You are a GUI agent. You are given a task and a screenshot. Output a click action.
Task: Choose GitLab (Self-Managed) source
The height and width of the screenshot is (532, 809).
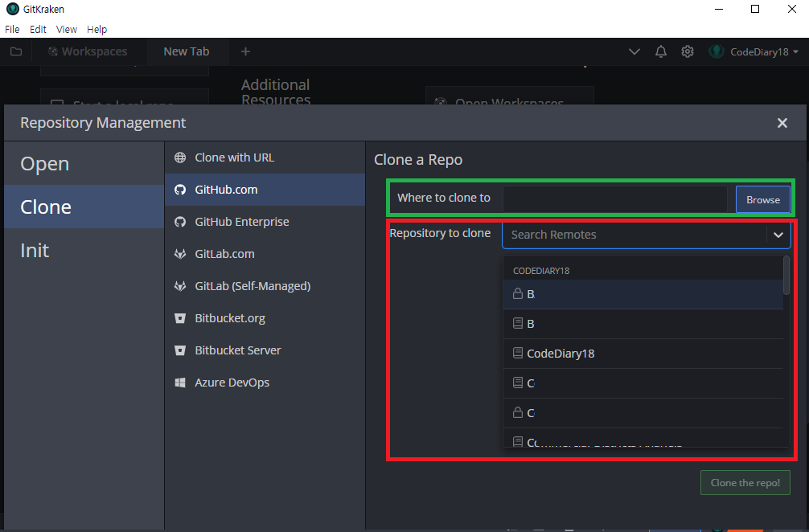tap(265, 286)
